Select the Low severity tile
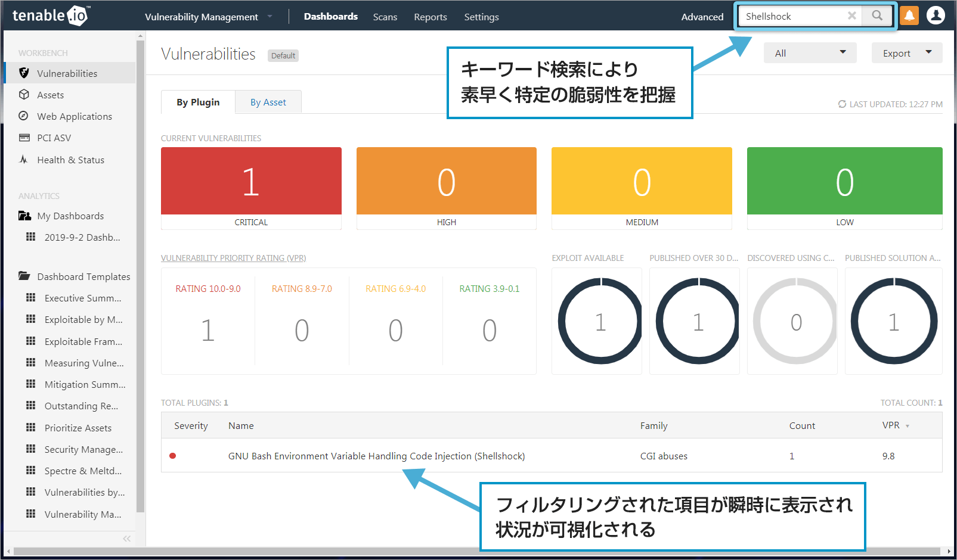Image resolution: width=957 pixels, height=560 pixels. (844, 188)
